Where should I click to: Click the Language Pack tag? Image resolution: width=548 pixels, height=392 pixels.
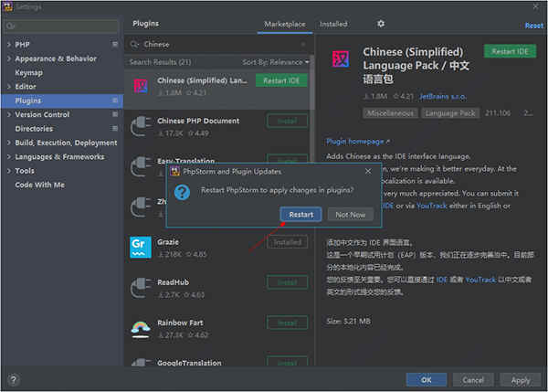[450, 113]
